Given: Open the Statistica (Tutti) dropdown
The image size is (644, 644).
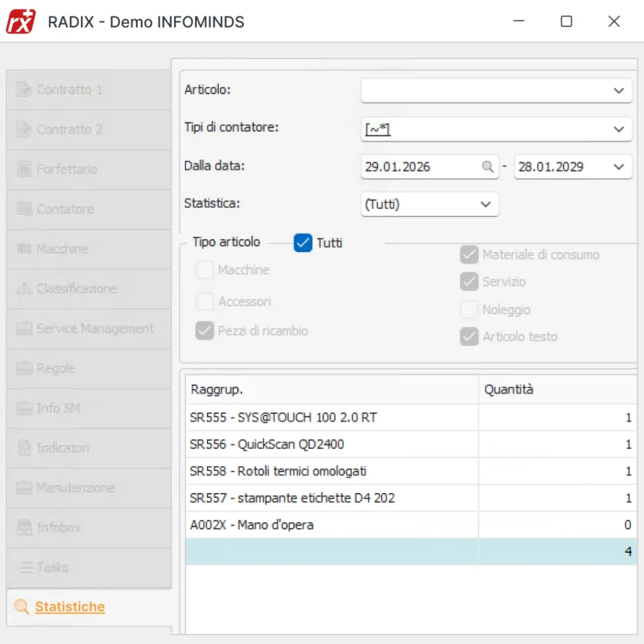Looking at the screenshot, I should click(x=485, y=204).
